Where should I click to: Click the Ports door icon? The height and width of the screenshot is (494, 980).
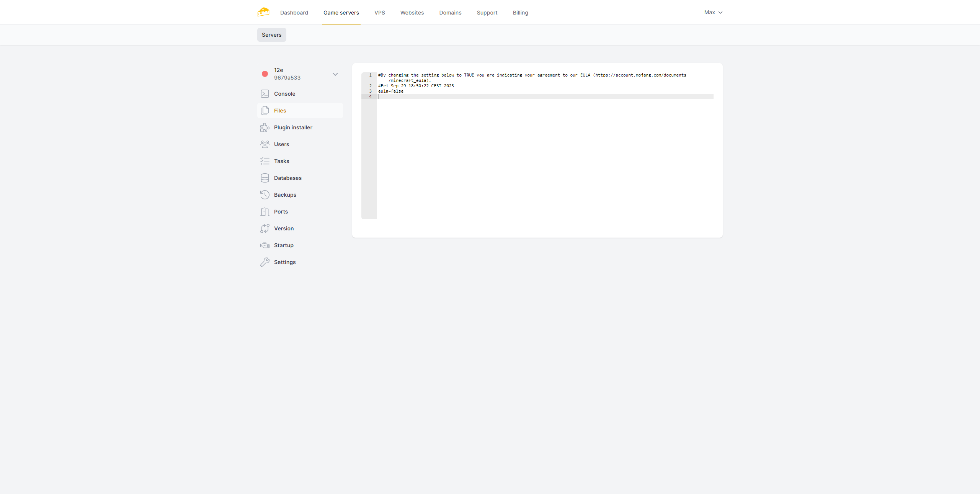(265, 212)
